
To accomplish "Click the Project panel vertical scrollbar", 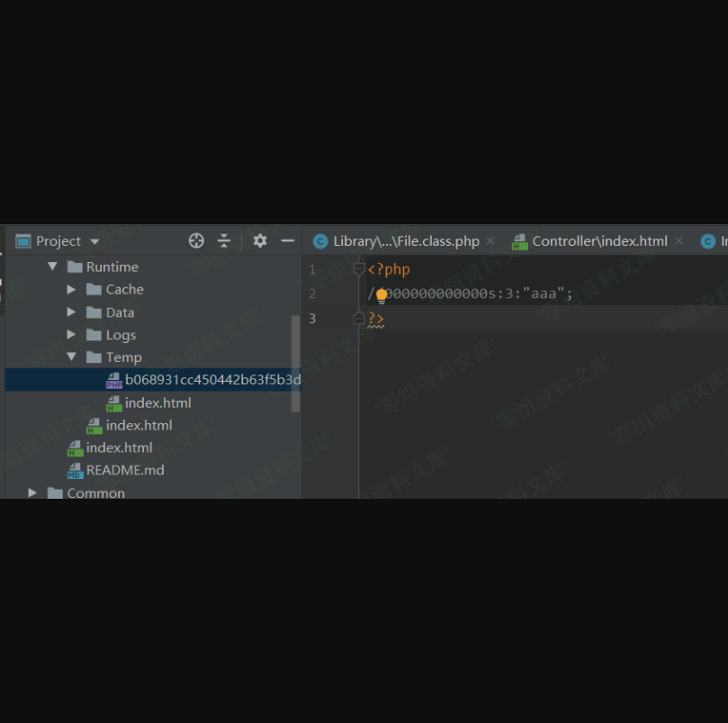I will click(295, 360).
